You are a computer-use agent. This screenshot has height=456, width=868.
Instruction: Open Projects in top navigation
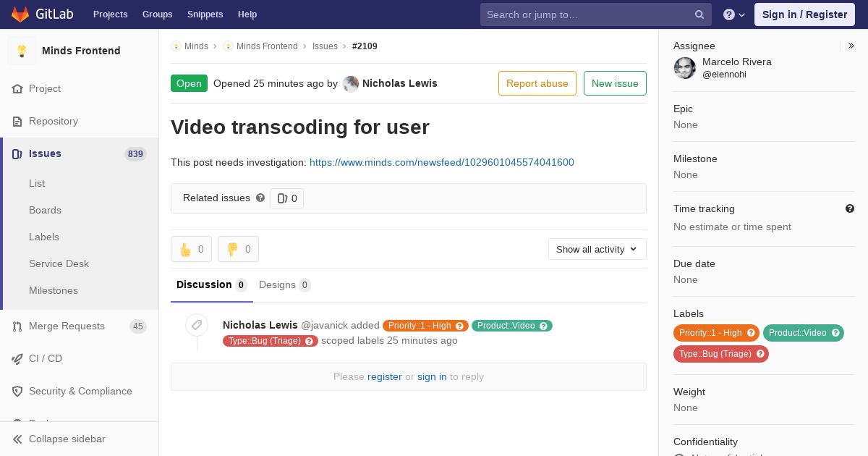pyautogui.click(x=110, y=14)
